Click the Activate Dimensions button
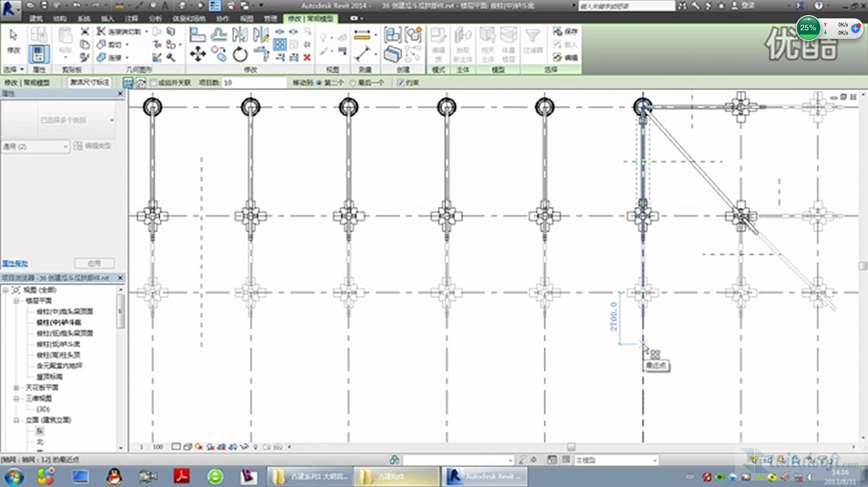The image size is (868, 487). pos(90,83)
